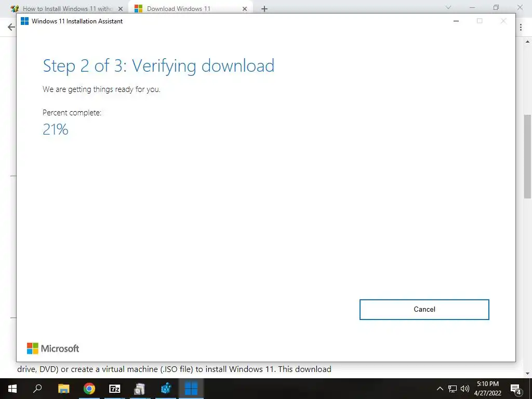Open taskbar search

pos(37,388)
